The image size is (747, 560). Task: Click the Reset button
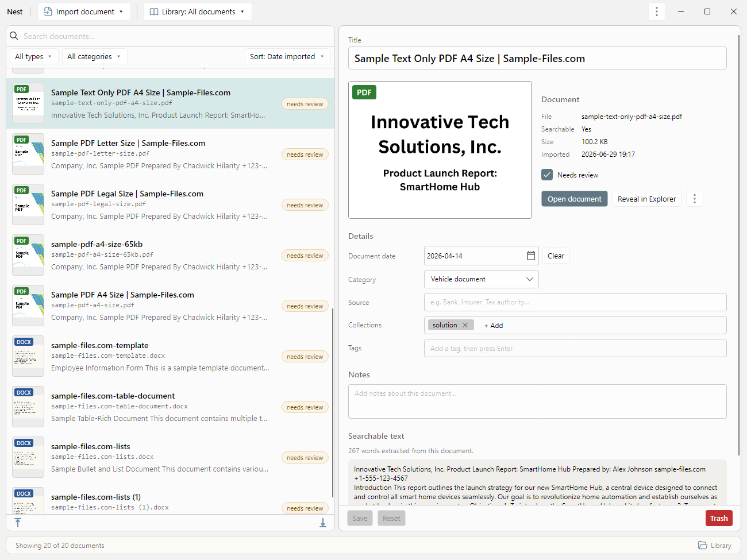point(391,518)
